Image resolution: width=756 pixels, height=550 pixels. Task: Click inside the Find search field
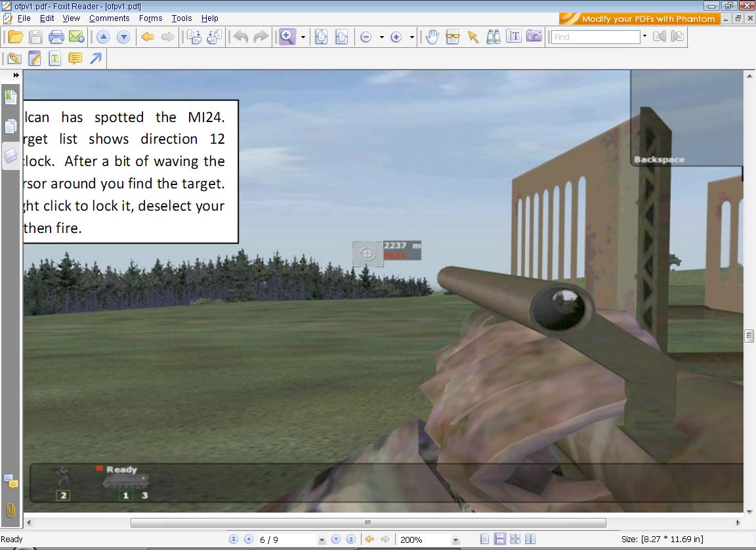point(595,37)
